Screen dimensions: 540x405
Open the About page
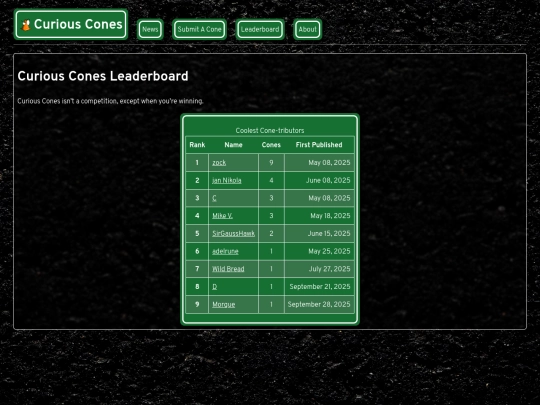pos(308,30)
